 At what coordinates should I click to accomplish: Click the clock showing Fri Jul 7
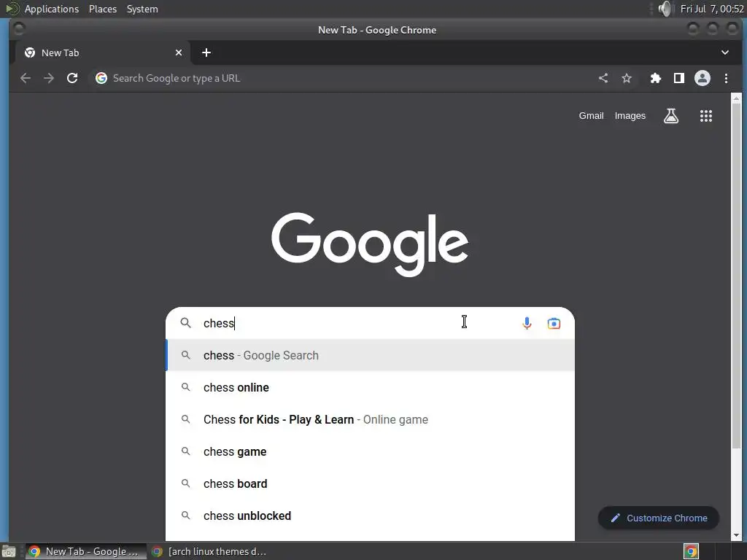(712, 9)
